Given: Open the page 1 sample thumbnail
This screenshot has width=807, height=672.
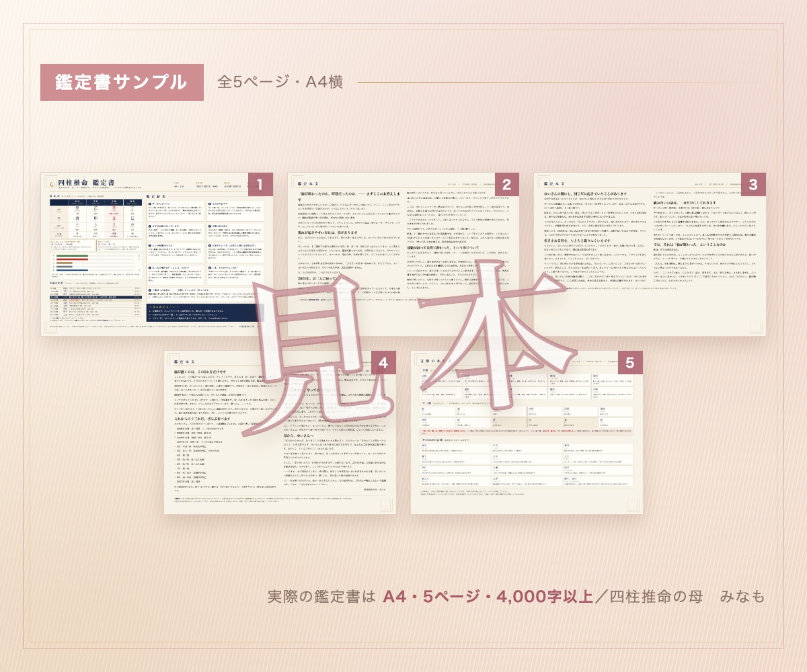Looking at the screenshot, I should [x=157, y=254].
